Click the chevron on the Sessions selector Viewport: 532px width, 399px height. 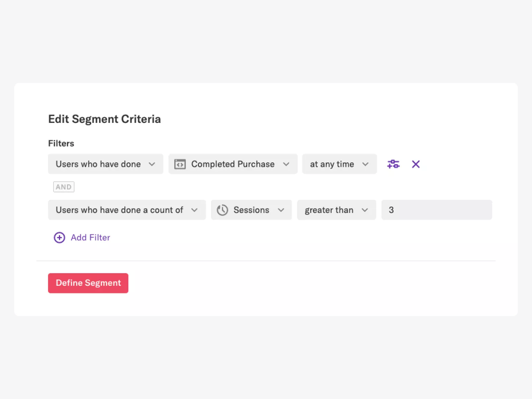[281, 210]
